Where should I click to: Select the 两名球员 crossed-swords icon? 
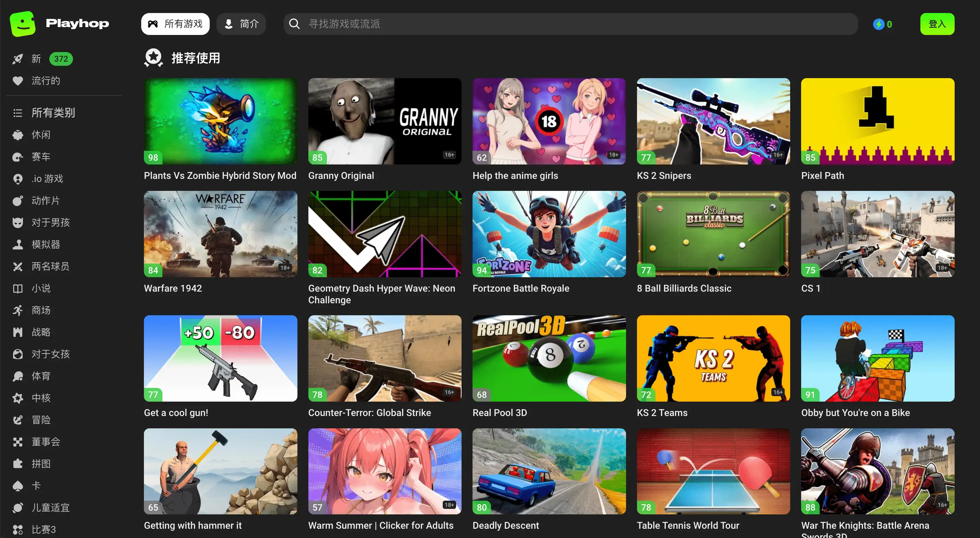tap(17, 267)
